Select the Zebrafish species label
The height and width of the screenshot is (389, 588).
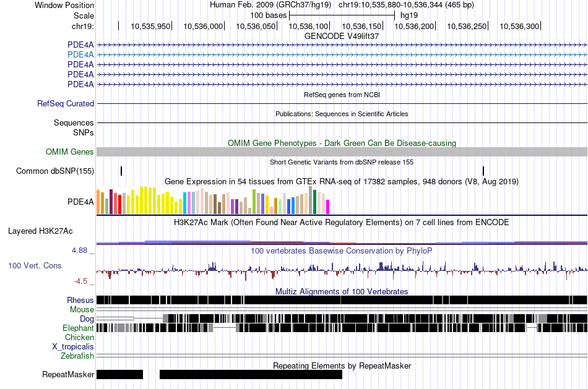(77, 356)
